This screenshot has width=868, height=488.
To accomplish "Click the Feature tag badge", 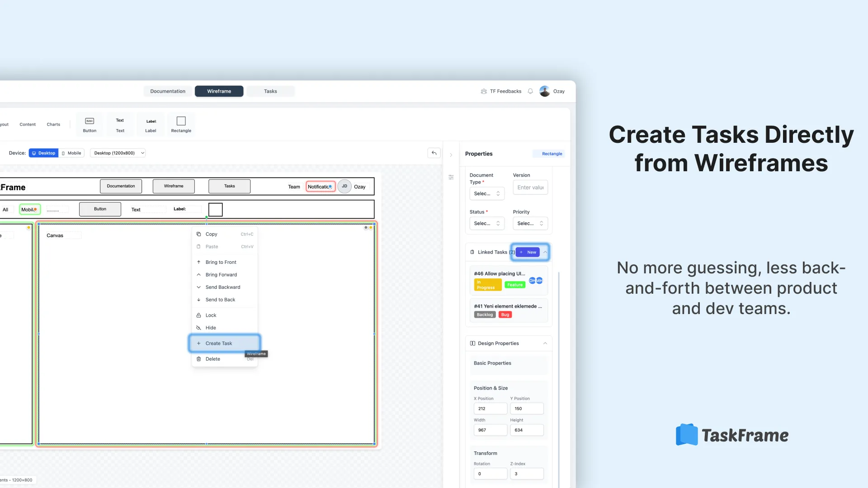I will (515, 285).
